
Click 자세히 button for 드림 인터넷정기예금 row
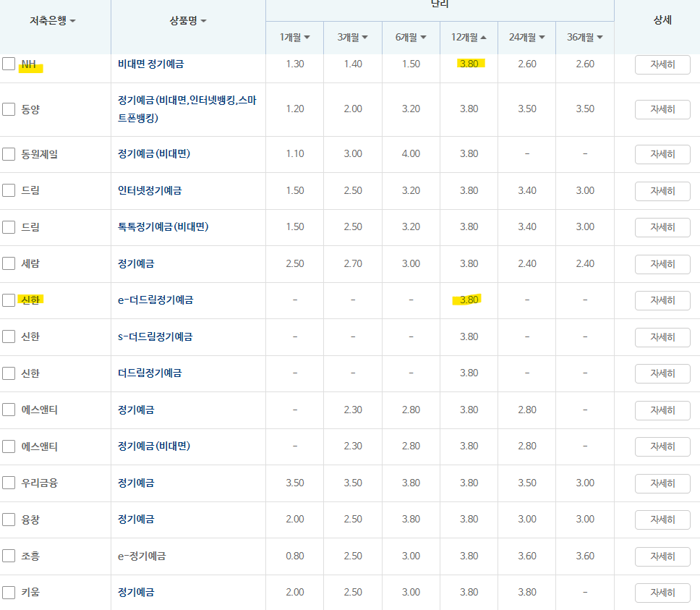662,191
